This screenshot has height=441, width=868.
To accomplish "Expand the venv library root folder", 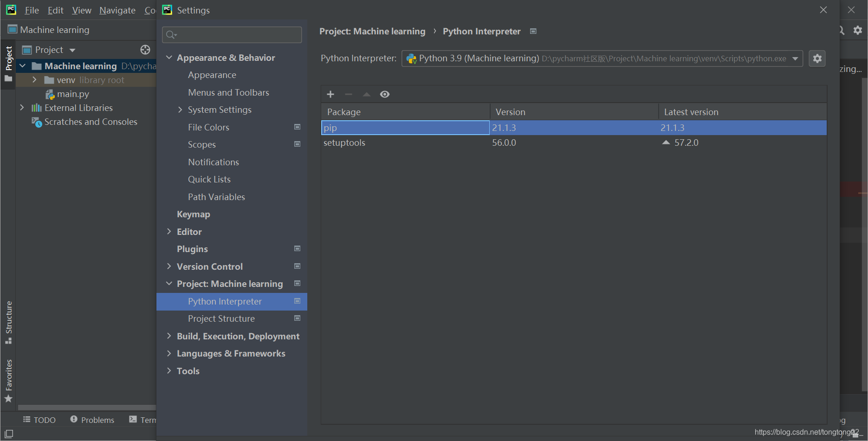I will click(x=34, y=80).
